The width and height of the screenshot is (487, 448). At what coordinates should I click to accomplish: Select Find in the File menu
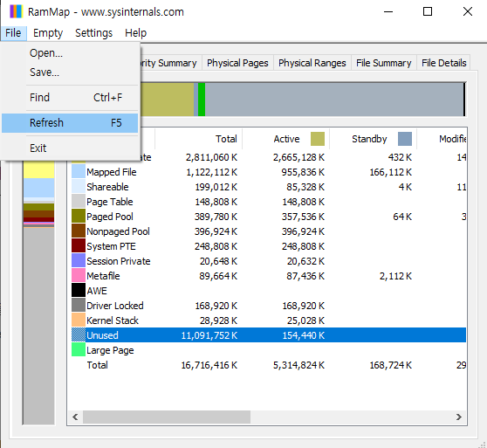coord(70,98)
